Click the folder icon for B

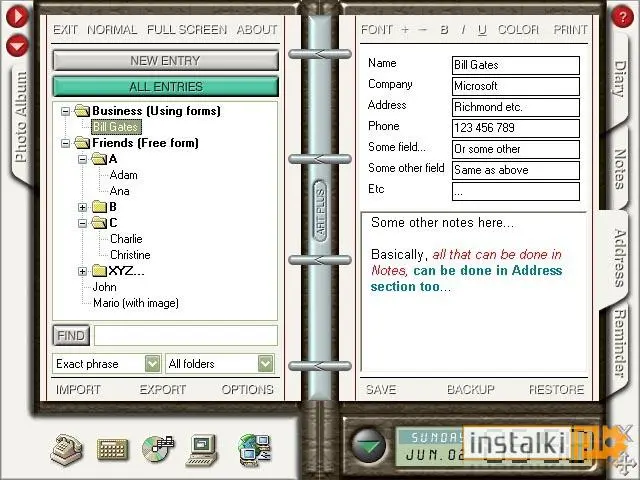(99, 207)
